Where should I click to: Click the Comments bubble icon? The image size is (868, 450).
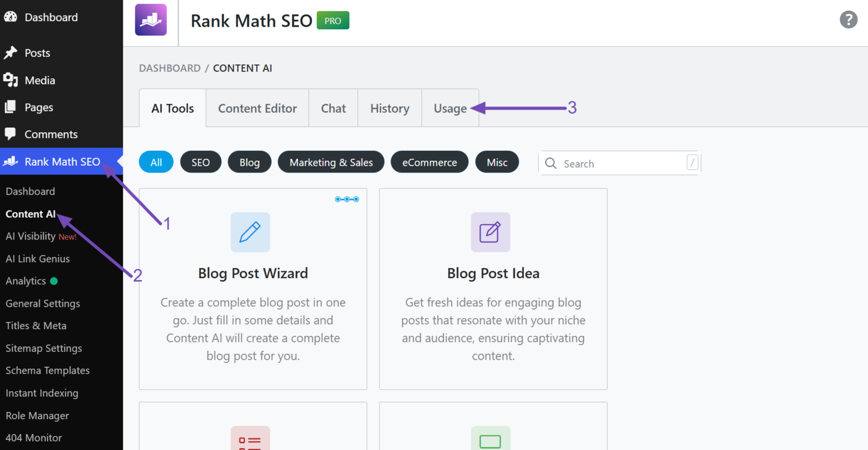[11, 134]
